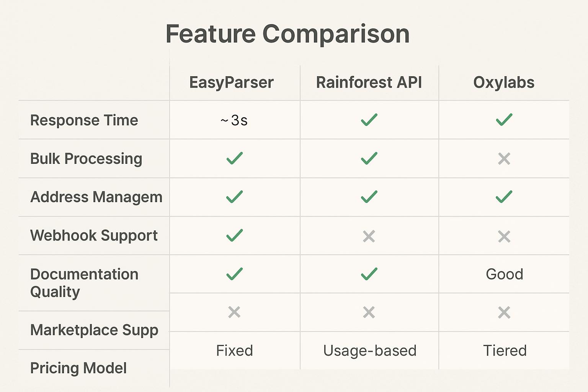Click the Rainforest API Webhook Support X mark
The height and width of the screenshot is (392, 588).
pos(369,236)
